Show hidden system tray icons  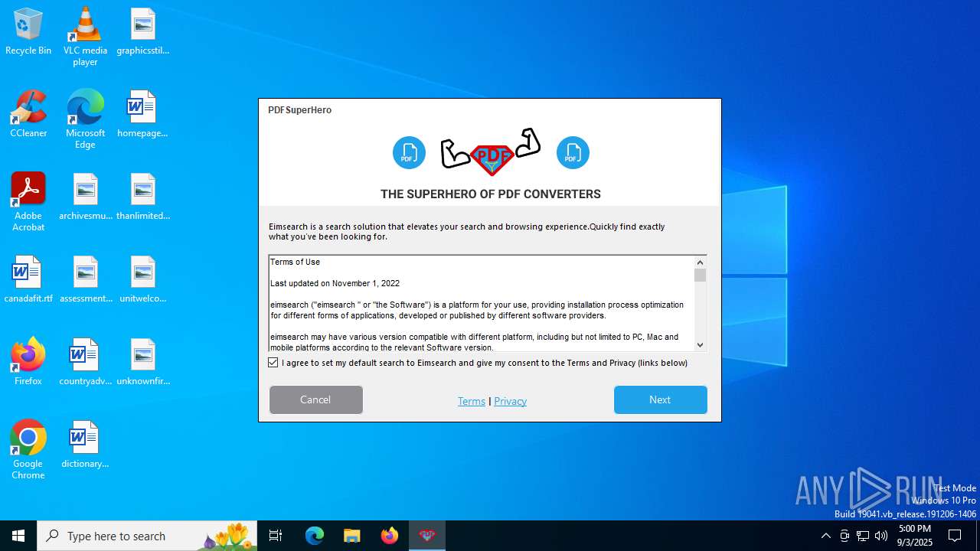tap(825, 536)
